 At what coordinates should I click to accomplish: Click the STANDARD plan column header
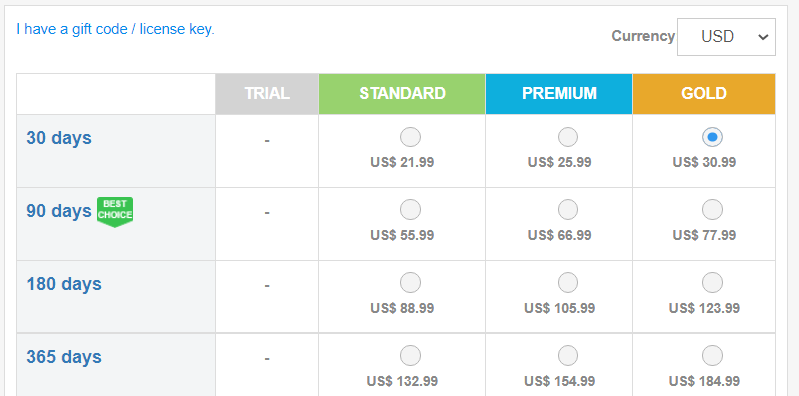[402, 94]
